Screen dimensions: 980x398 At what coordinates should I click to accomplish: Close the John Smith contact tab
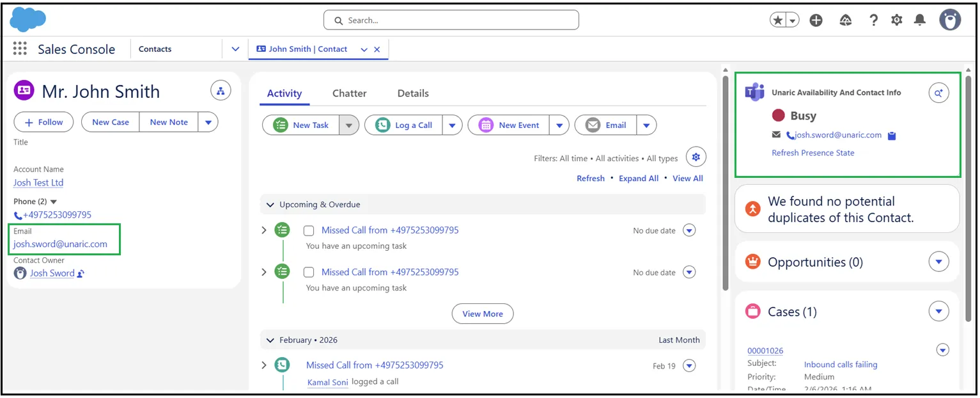click(377, 49)
